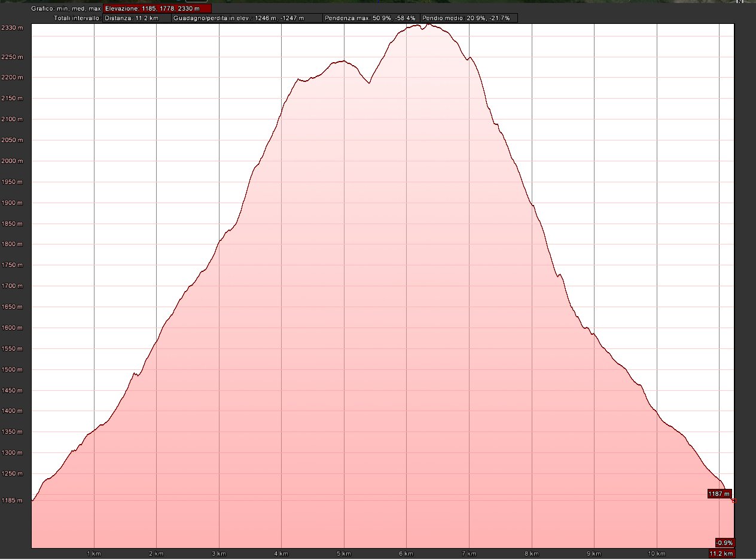Toggle the Elevazione 1185, 1778, 2330 m box
This screenshot has width=756, height=560.
[157, 9]
